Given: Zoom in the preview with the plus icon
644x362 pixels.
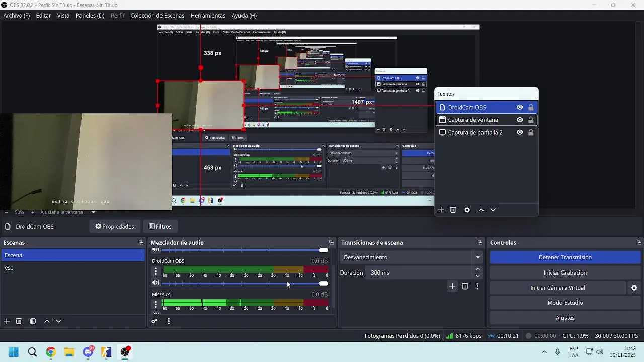Looking at the screenshot, I should click(33, 212).
